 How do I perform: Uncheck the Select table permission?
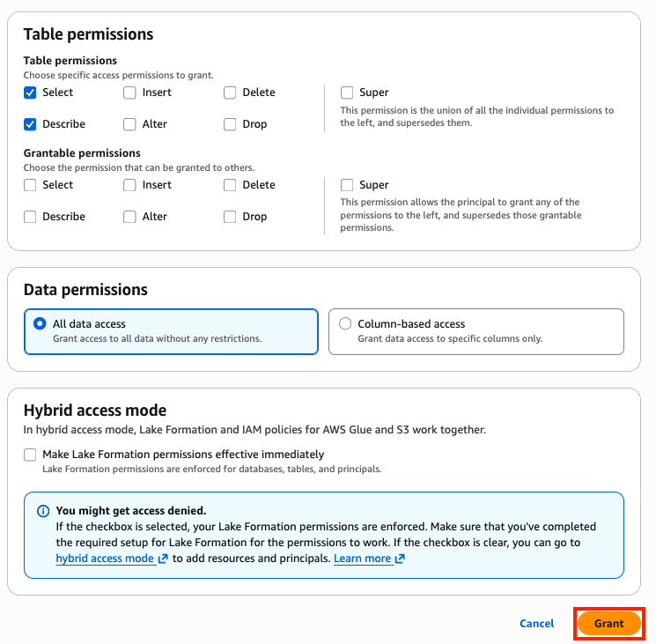[30, 93]
